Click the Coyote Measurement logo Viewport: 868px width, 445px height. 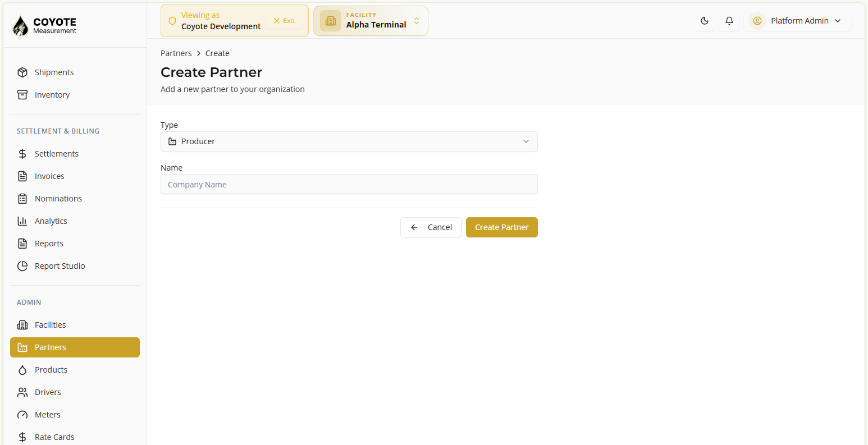click(44, 25)
